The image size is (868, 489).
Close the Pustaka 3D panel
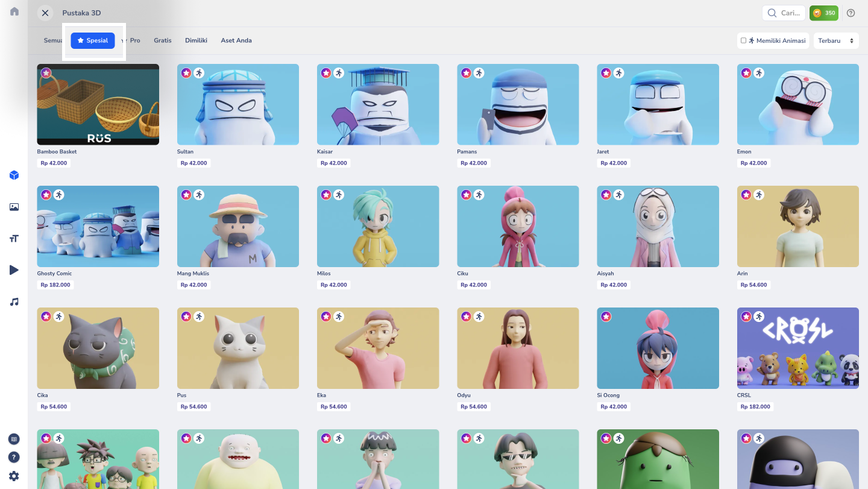tap(45, 13)
